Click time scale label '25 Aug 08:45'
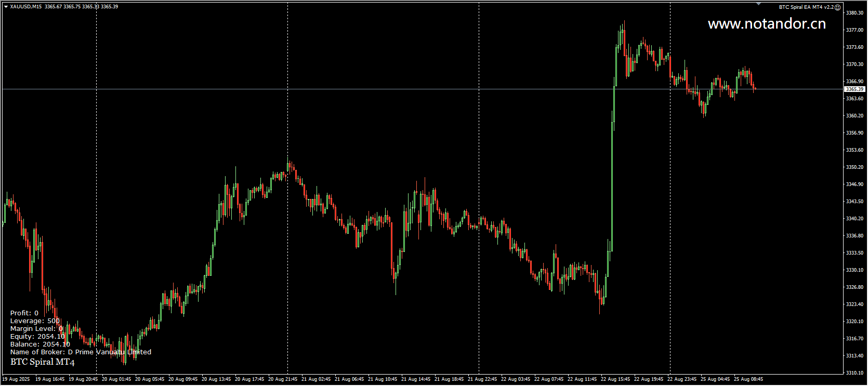The image size is (868, 386). click(x=748, y=379)
